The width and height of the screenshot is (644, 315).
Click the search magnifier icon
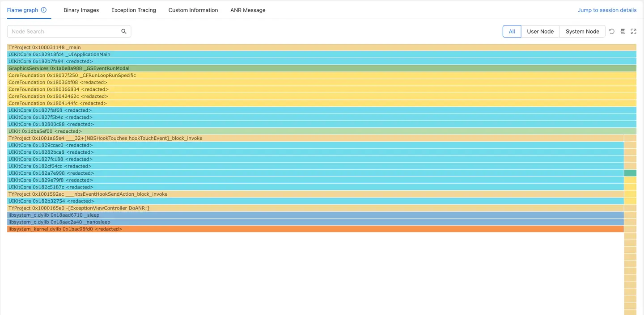(124, 31)
